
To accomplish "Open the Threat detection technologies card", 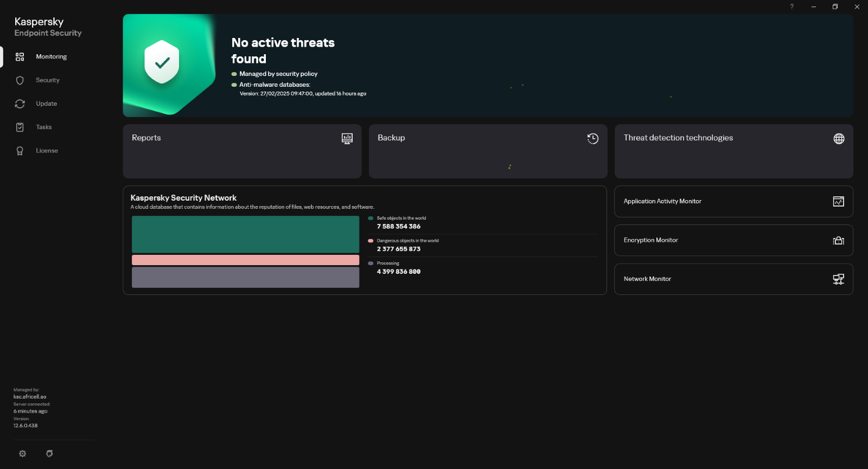I will click(733, 151).
